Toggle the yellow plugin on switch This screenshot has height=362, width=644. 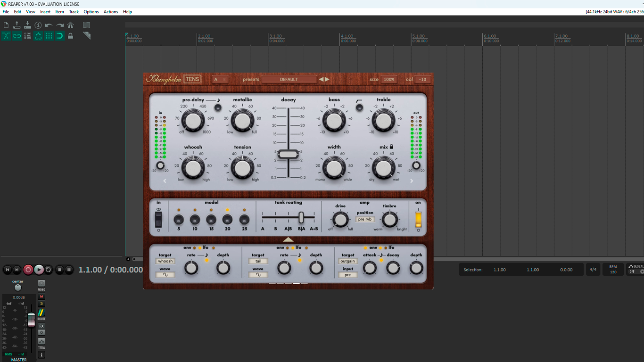[x=418, y=219]
